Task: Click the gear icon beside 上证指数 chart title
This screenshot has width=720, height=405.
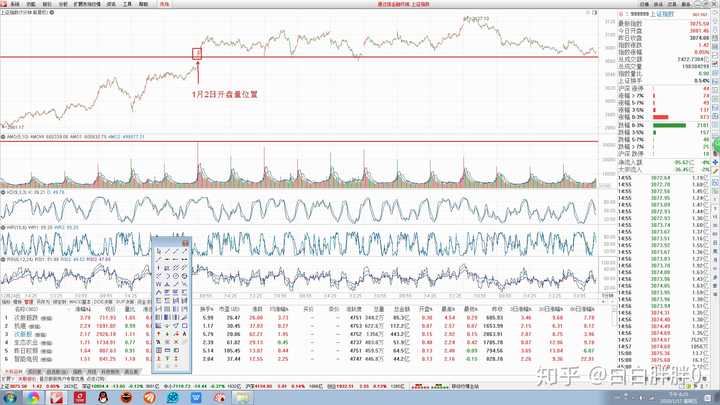Action: click(x=52, y=12)
